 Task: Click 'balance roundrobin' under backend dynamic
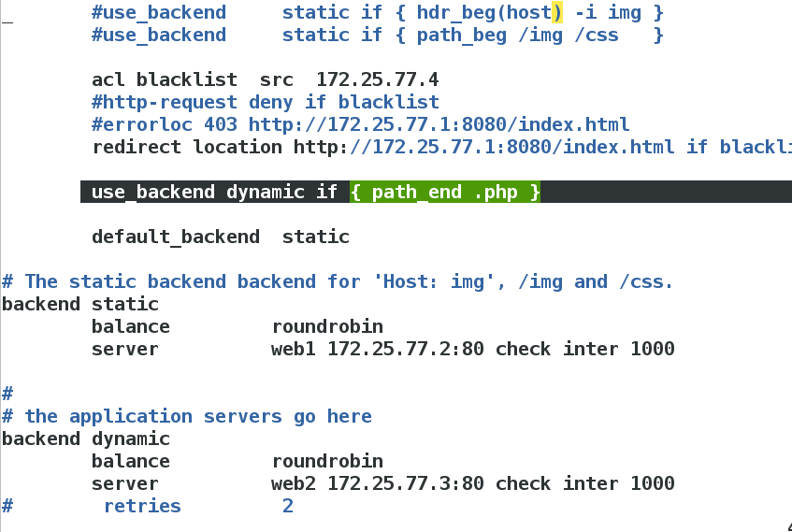238,461
